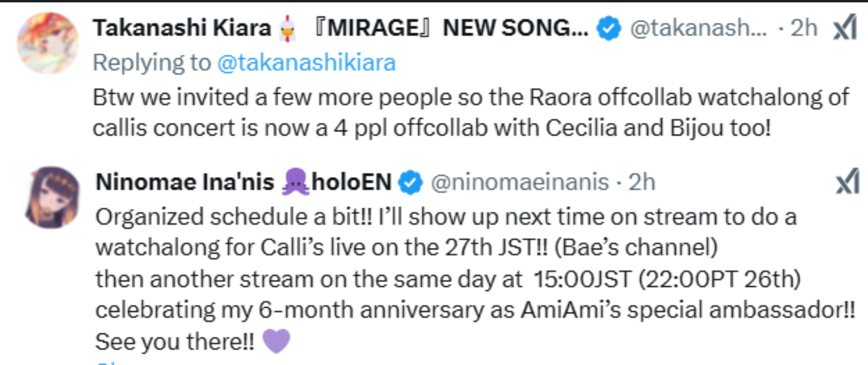The width and height of the screenshot is (868, 365).
Task: Click the verified badge next to holoEN
Action: (x=410, y=182)
